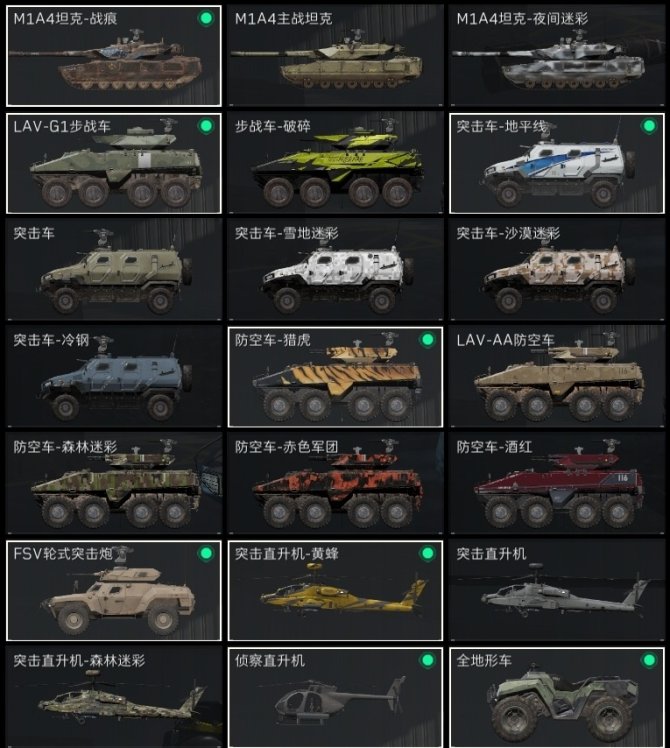Select the LAV-AA防空车 vehicle card
670x748 pixels.
(557, 377)
